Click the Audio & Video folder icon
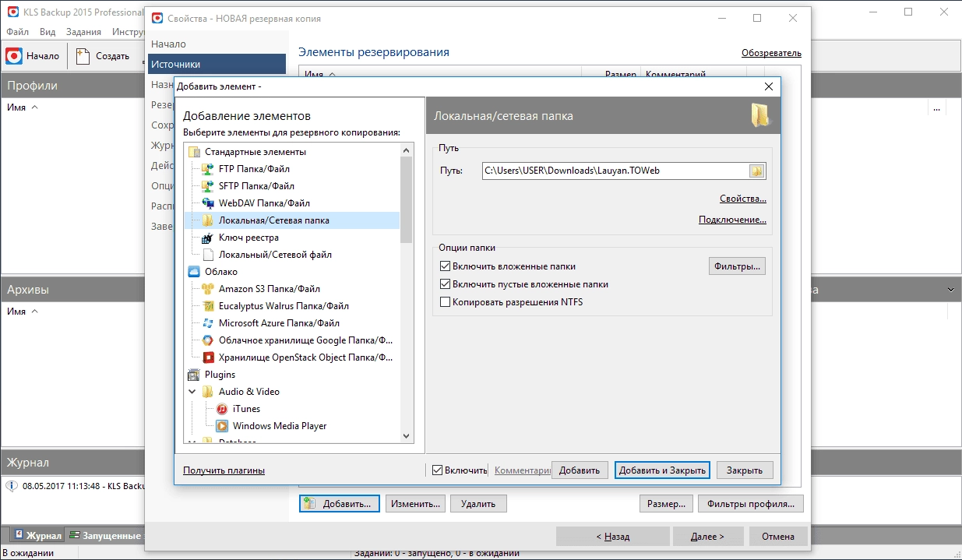 click(x=207, y=392)
